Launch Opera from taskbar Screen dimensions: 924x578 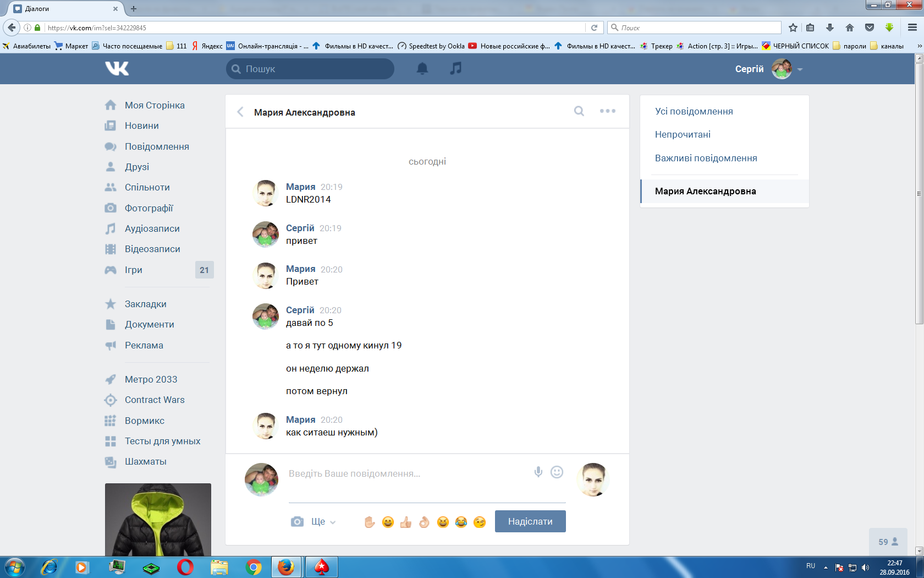coord(185,567)
